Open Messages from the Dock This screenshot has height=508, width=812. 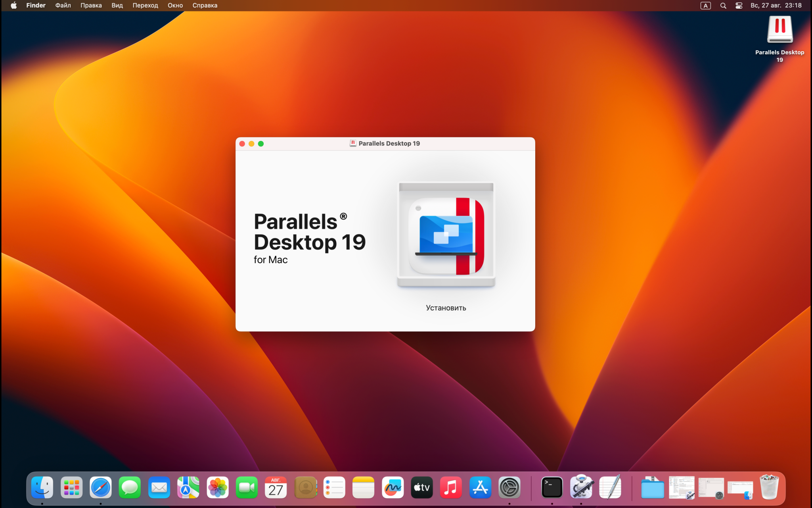130,487
